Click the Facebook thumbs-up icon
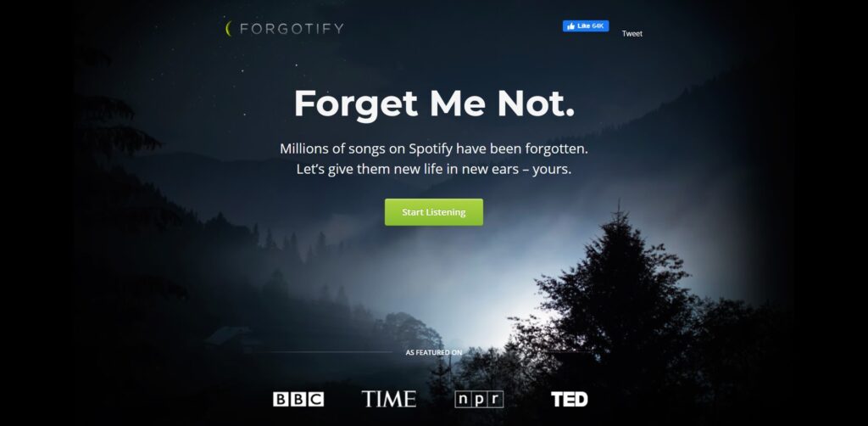This screenshot has height=426, width=868. pos(570,26)
